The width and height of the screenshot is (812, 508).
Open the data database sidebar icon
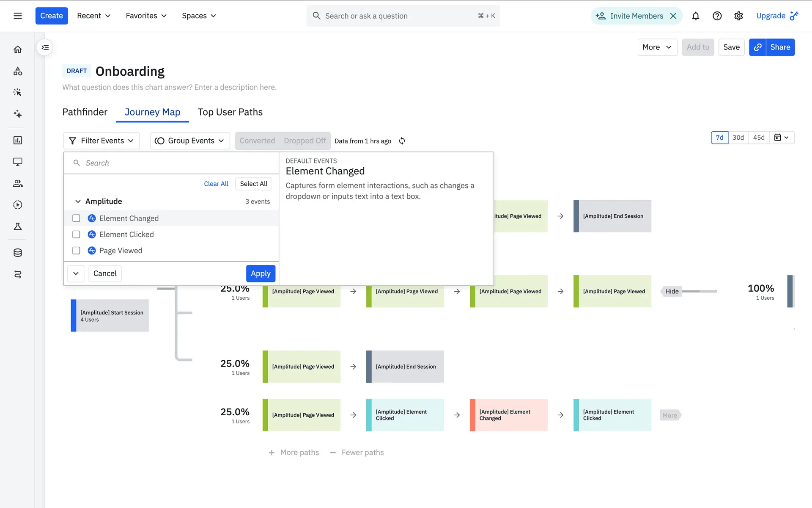pos(18,253)
